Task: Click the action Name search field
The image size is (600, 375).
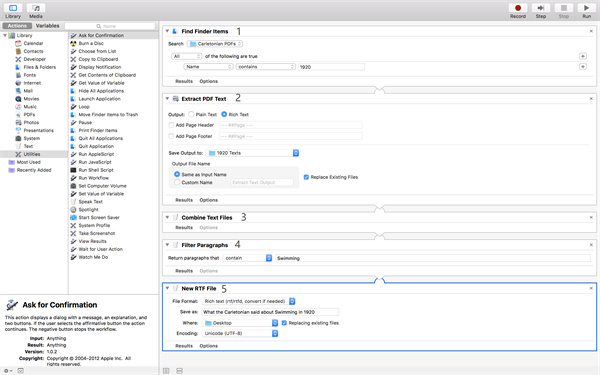Action: click(x=110, y=26)
